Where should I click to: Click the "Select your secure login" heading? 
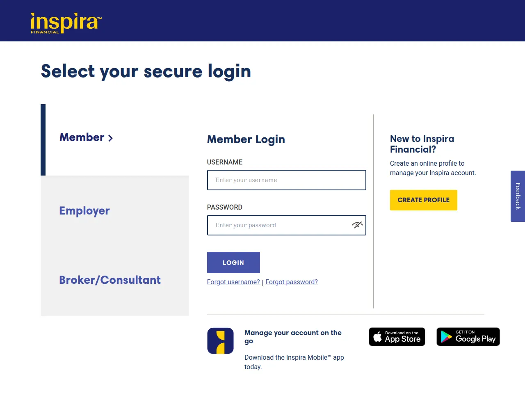(x=146, y=71)
